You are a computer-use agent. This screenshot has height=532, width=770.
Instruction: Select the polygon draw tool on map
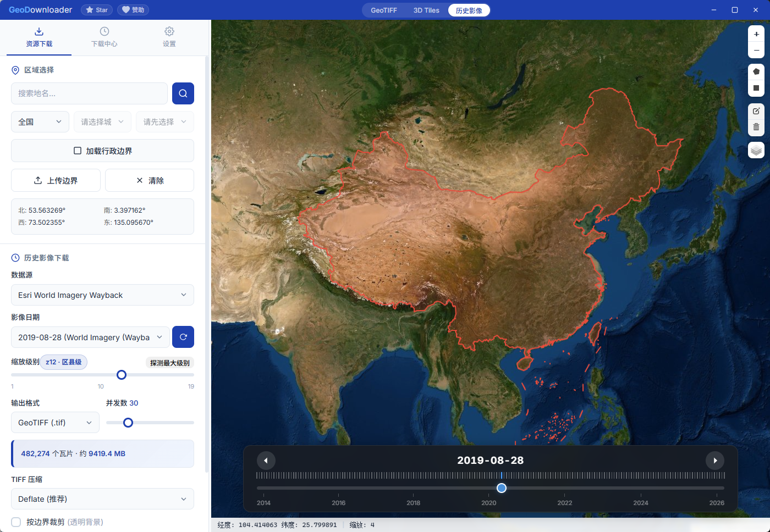(756, 71)
